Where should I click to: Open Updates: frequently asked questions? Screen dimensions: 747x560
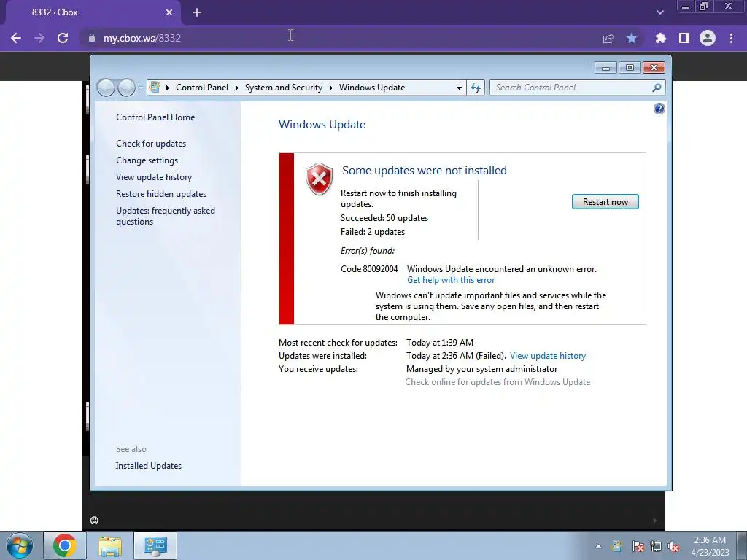(x=166, y=216)
